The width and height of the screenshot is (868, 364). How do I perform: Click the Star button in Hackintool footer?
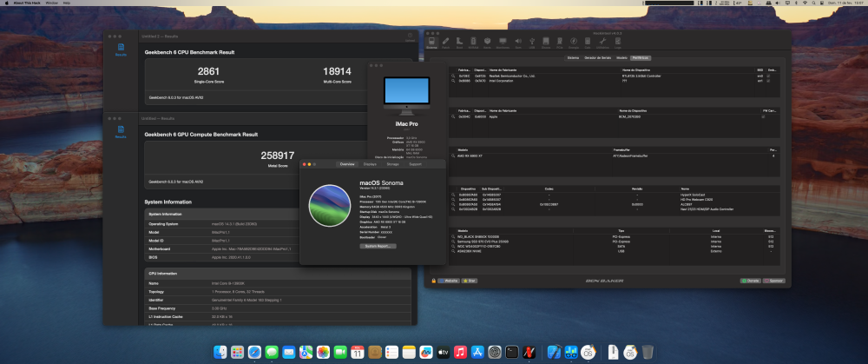(470, 281)
